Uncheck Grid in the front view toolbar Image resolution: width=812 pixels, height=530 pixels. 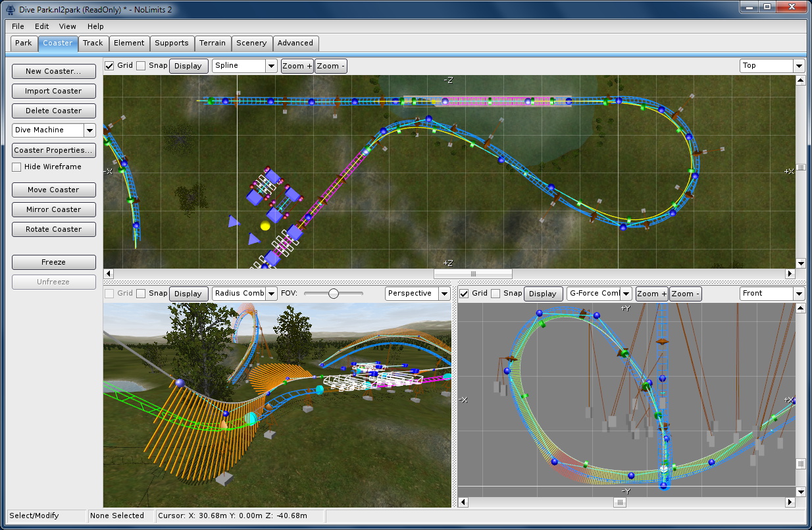tap(464, 294)
